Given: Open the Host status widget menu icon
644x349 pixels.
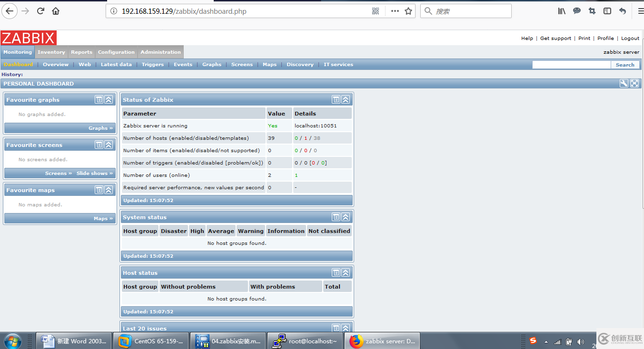Looking at the screenshot, I should [x=336, y=272].
